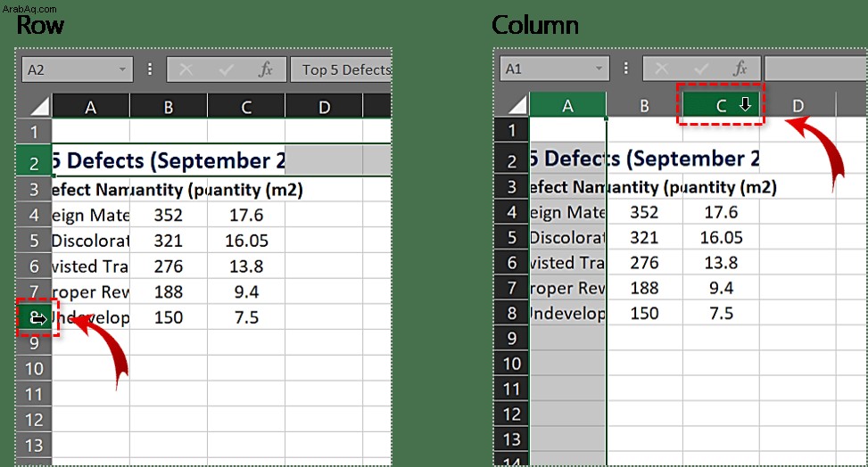Image resolution: width=868 pixels, height=467 pixels.
Task: Select column B header in the left sheet
Action: click(169, 107)
